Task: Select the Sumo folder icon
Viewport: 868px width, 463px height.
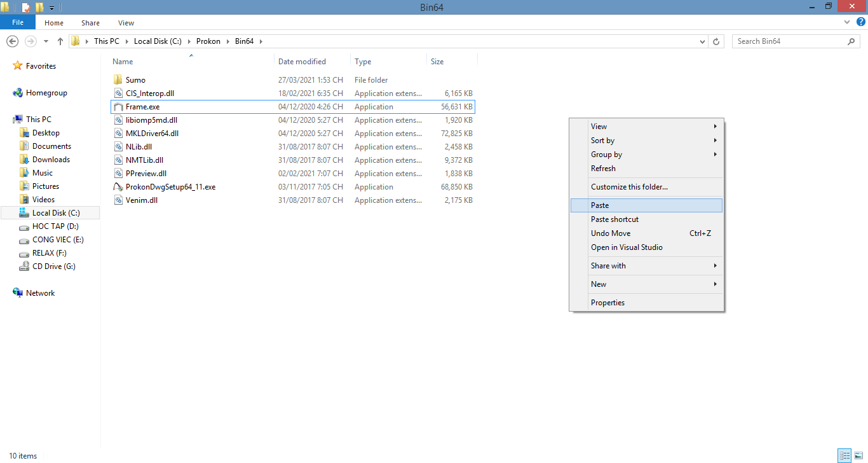Action: [x=118, y=80]
